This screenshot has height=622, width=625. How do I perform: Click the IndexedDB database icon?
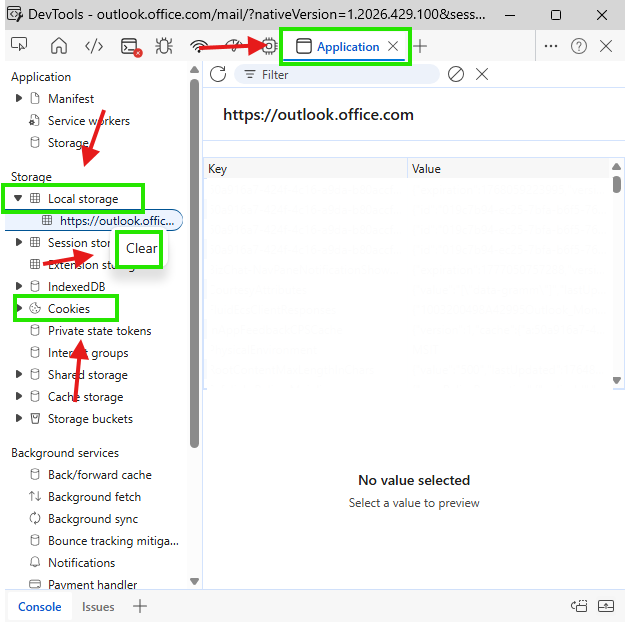click(x=35, y=286)
